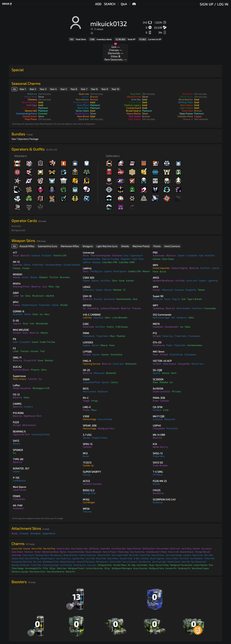Image resolution: width=231 pixels, height=644 pixels.
Task: Select the Alibi octopus defender icon
Action: [x=178, y=181]
